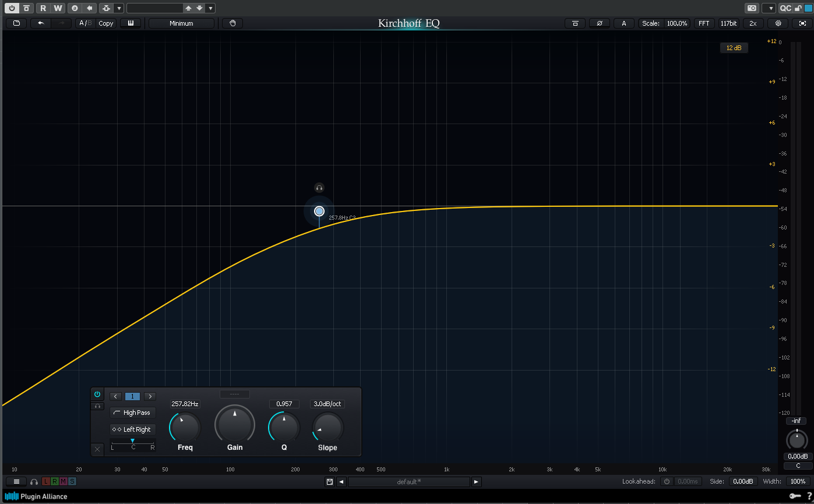Enable automation Read with the R button
The width and height of the screenshot is (814, 504).
[x=43, y=8]
